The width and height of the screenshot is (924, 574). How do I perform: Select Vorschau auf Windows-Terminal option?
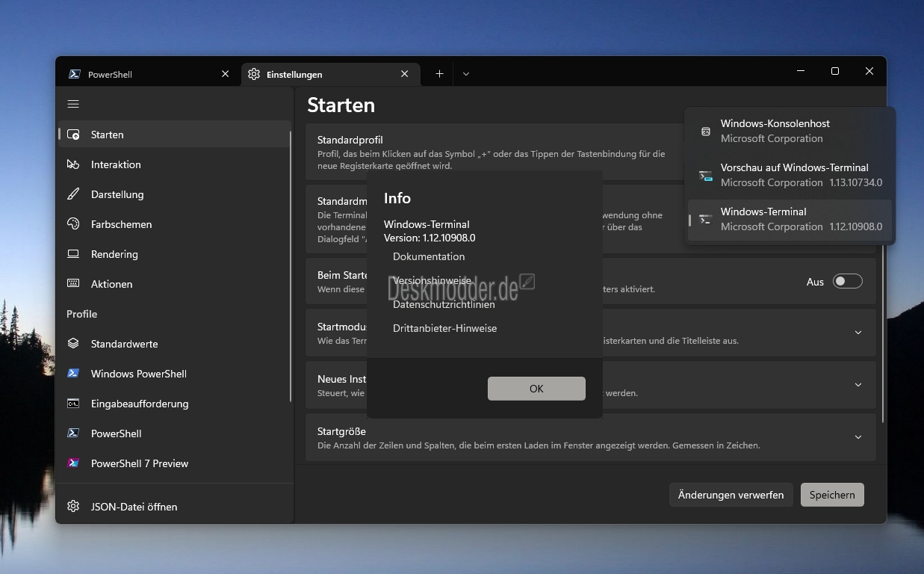coord(790,175)
